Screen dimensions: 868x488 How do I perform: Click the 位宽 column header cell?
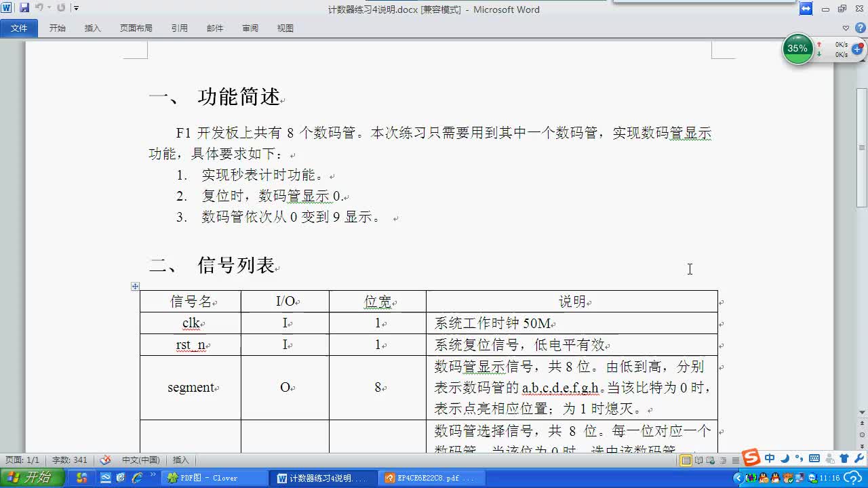pos(378,302)
